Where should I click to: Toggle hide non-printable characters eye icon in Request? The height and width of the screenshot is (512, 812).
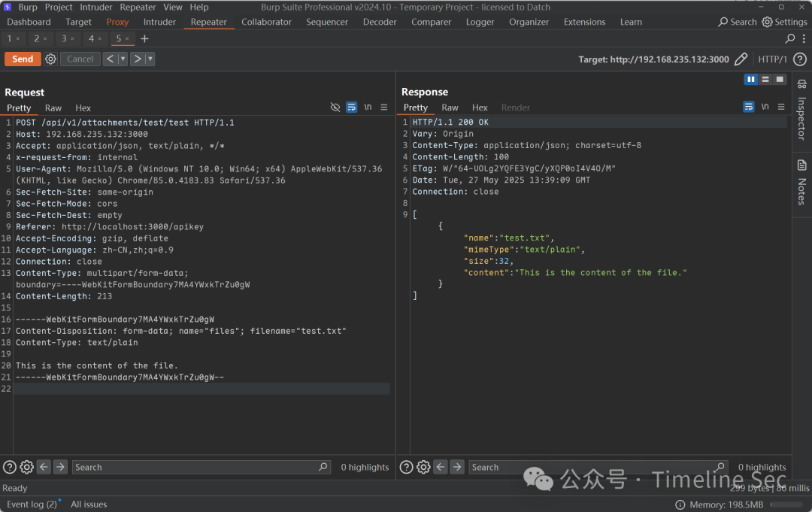(x=335, y=108)
